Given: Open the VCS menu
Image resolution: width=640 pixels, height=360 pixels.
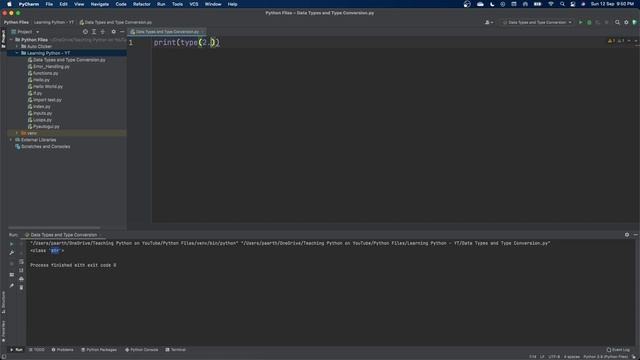Looking at the screenshot, I should click(193, 4).
